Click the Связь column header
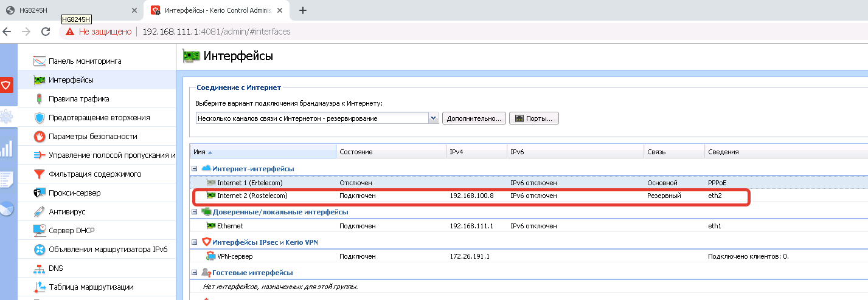Screen dimensions: 868x300 [x=674, y=152]
